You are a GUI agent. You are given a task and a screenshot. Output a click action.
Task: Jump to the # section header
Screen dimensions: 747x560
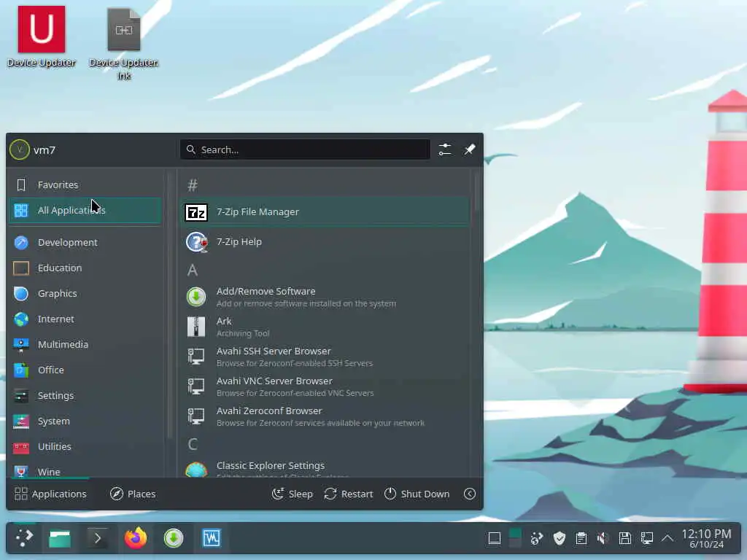click(193, 184)
